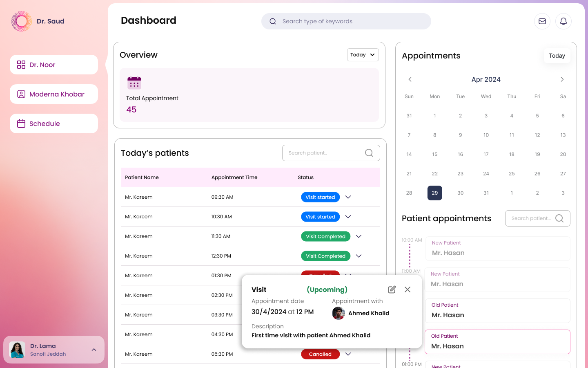588x368 pixels.
Task: Click the 02:30 PM appointment time
Action: click(x=222, y=295)
